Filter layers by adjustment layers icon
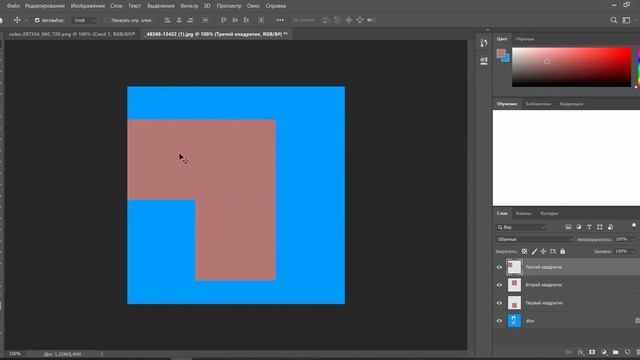 pos(579,227)
